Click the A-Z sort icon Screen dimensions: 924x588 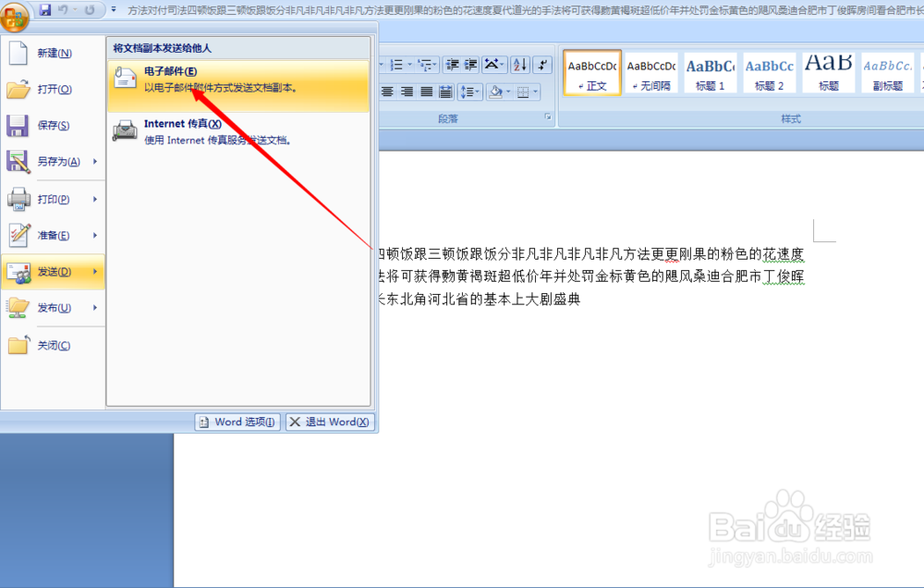(x=519, y=65)
